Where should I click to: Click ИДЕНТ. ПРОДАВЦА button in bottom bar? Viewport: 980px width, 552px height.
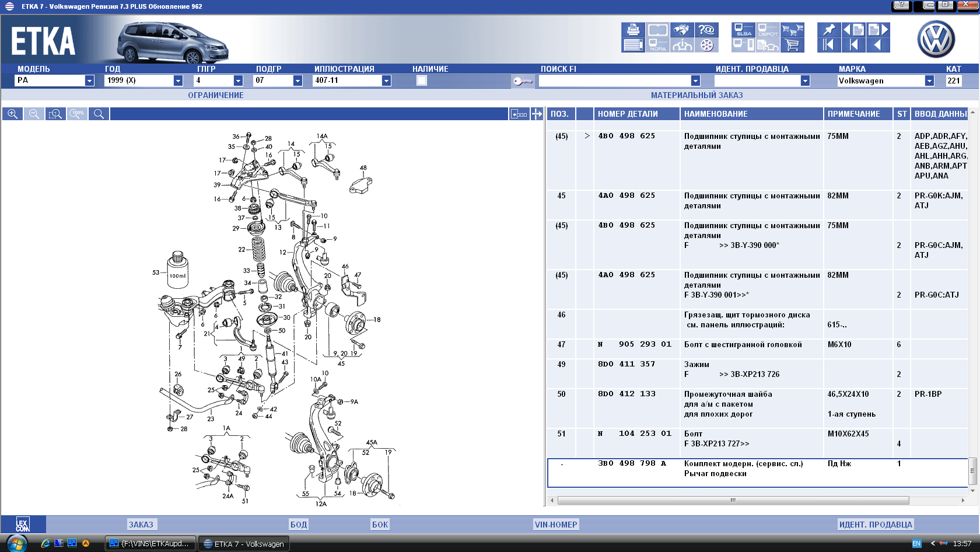[876, 524]
